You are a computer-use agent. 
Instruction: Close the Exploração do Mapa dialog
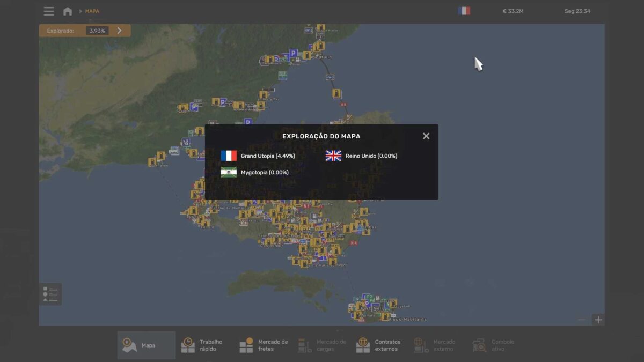[426, 136]
